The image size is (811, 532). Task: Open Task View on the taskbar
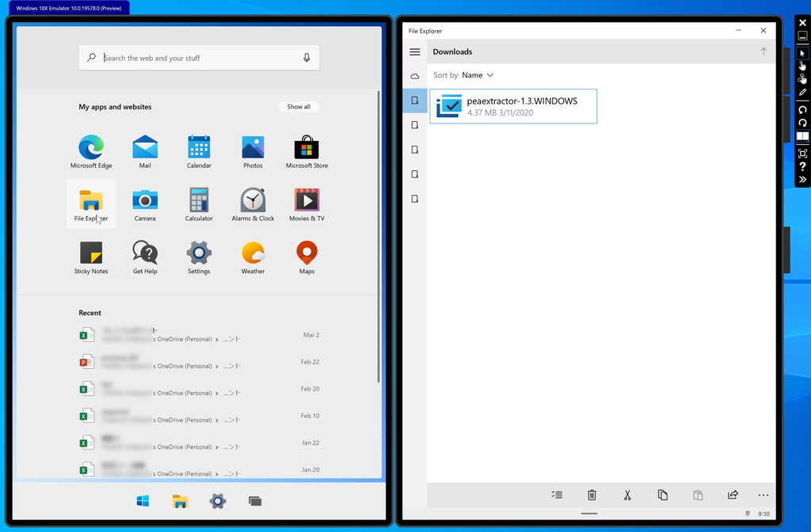[x=255, y=501]
